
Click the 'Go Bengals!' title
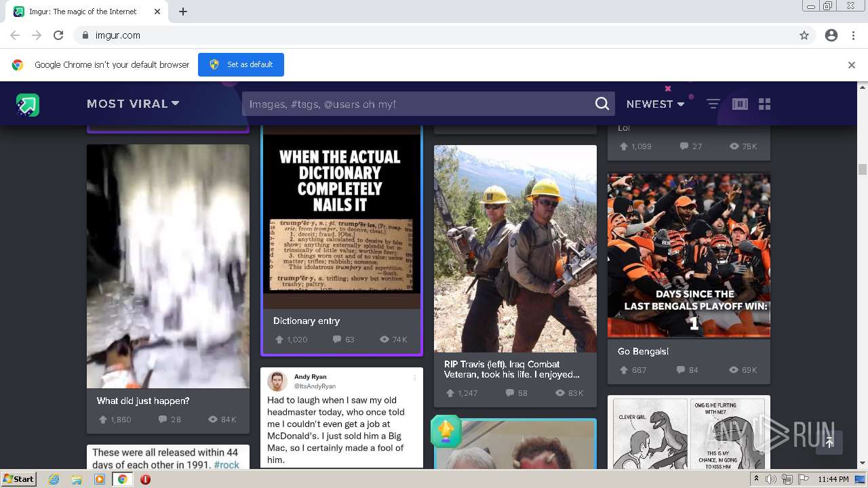(x=643, y=351)
